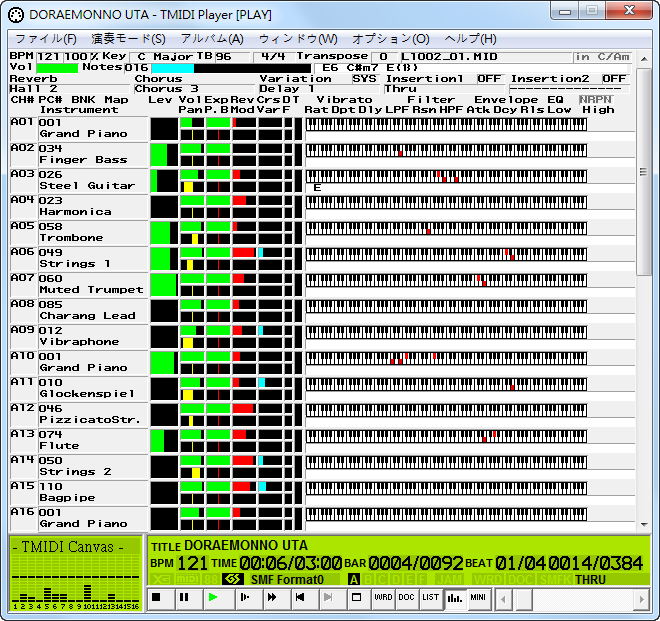Click the XG logo indicator
The height and width of the screenshot is (621, 660).
point(161,579)
